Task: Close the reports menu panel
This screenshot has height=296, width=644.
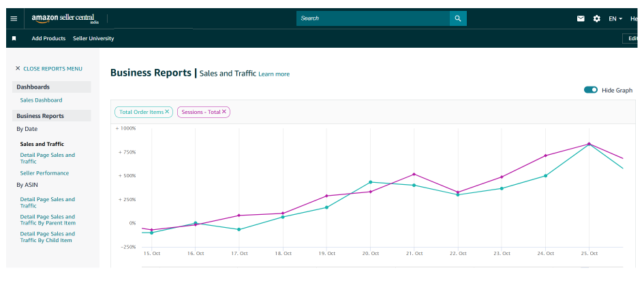Action: click(x=48, y=69)
